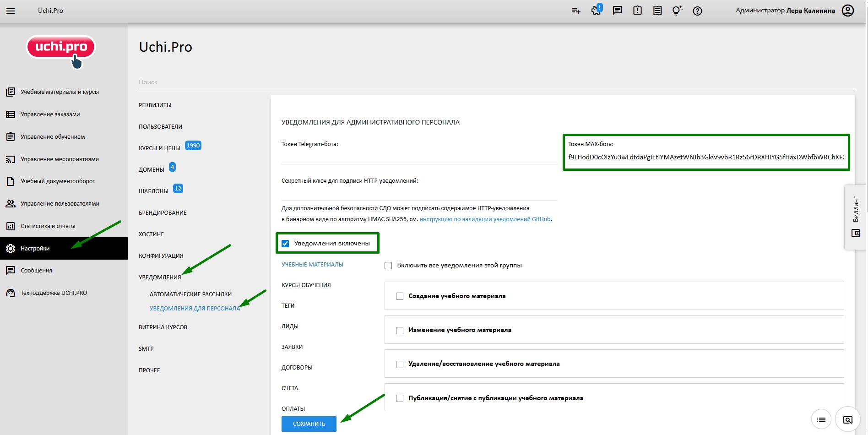Open the Settings sidebar menu item
Screen dimensions: 868x435
click(x=35, y=249)
